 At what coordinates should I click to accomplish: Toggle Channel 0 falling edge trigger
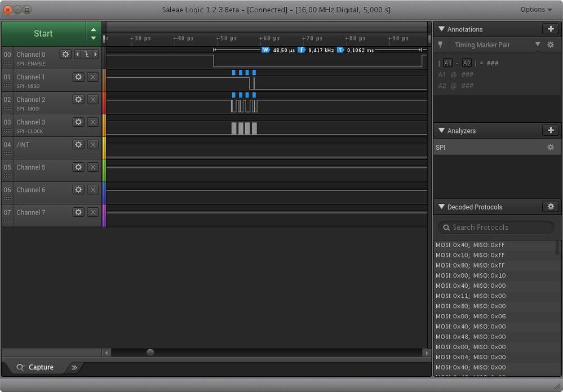coord(87,55)
